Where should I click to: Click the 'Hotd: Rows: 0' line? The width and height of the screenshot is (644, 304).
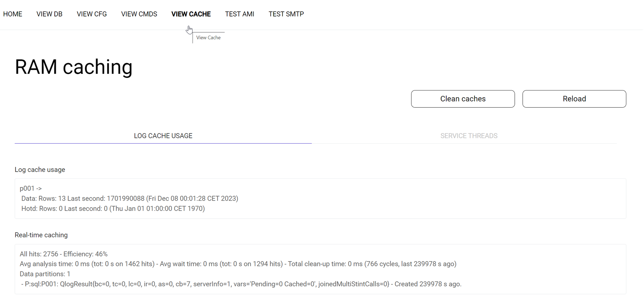[x=113, y=209]
